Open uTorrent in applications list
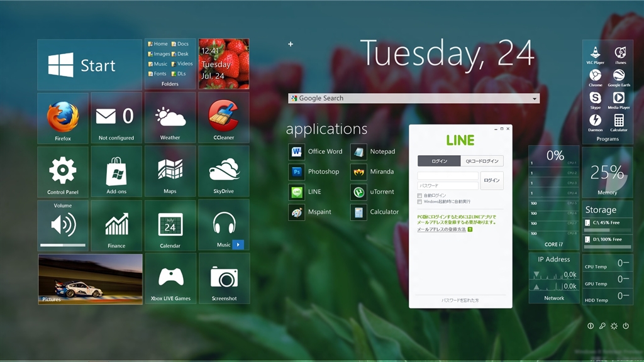 click(x=372, y=192)
